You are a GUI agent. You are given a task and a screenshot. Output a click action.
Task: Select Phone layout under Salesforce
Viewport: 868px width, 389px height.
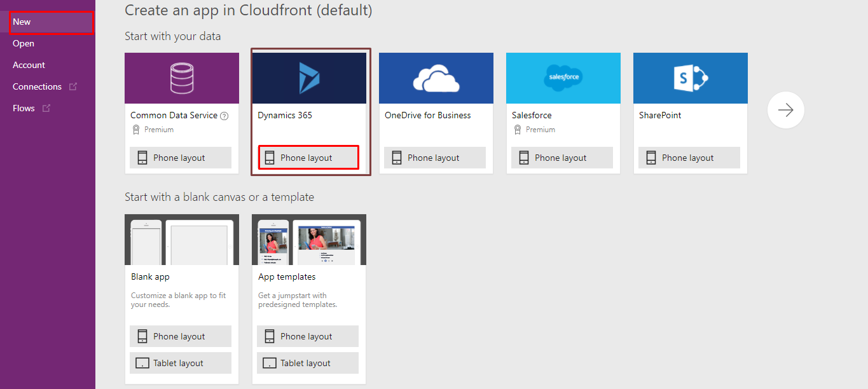pyautogui.click(x=562, y=158)
